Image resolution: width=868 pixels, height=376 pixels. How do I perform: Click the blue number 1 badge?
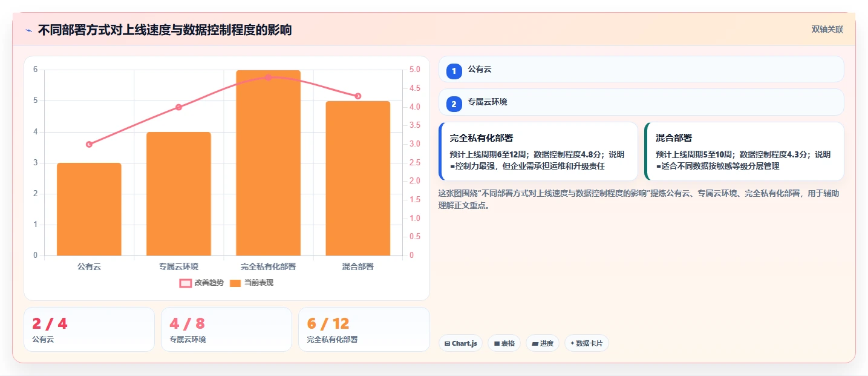coord(454,71)
